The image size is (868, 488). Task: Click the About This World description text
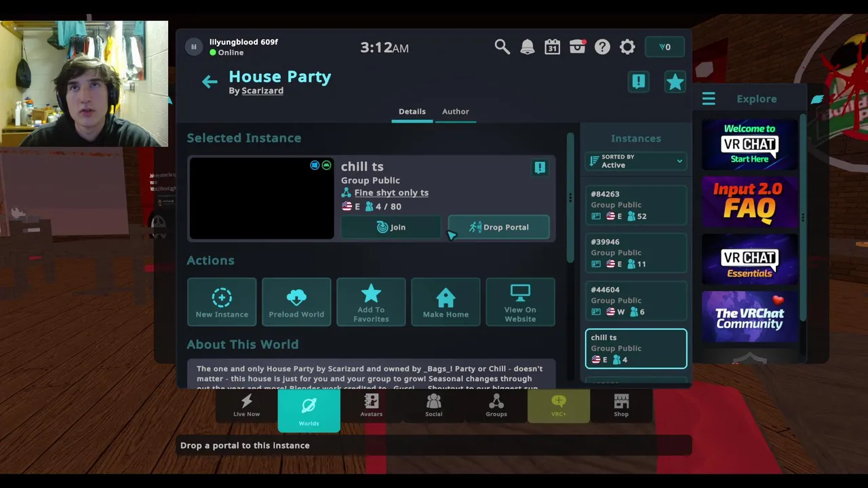pos(370,378)
